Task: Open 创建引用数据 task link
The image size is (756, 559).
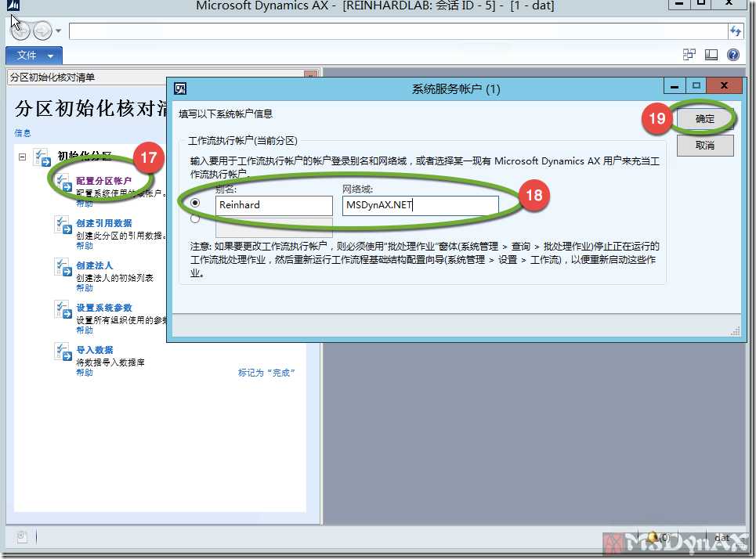Action: [x=104, y=223]
